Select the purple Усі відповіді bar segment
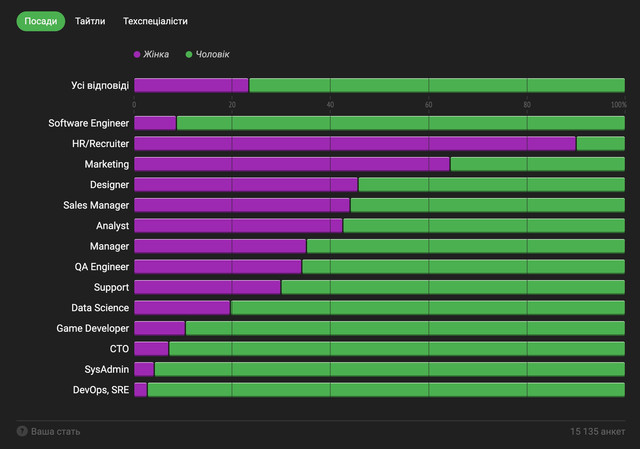 click(x=190, y=85)
